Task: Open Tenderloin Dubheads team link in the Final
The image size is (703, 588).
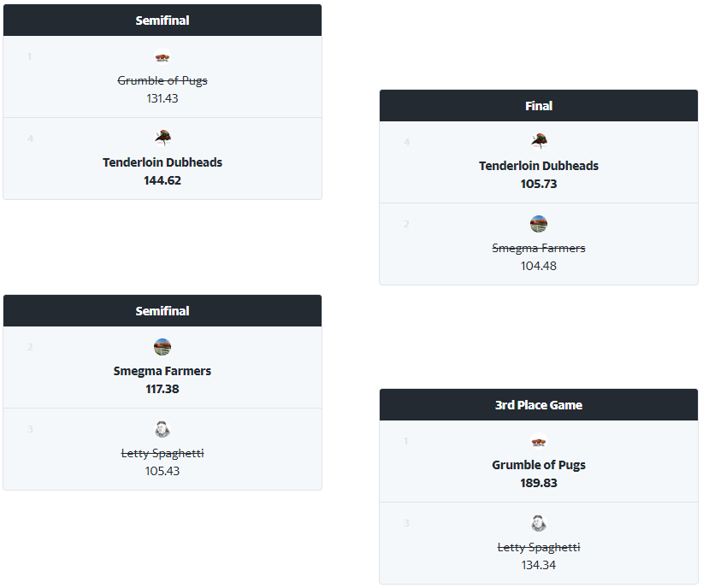Action: 539,166
